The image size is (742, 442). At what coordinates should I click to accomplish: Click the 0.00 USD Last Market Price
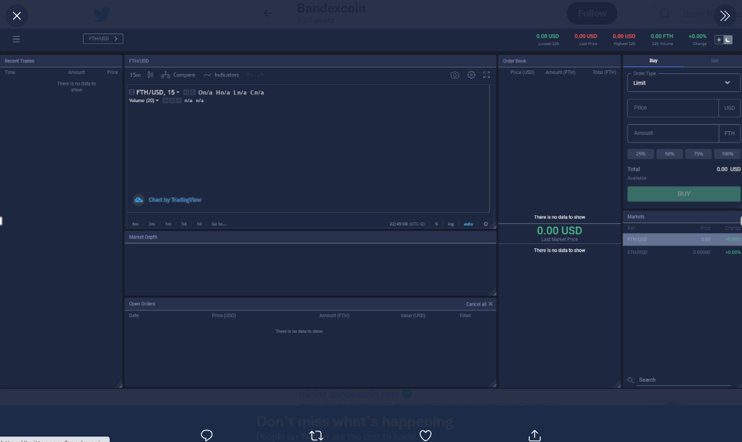(559, 231)
